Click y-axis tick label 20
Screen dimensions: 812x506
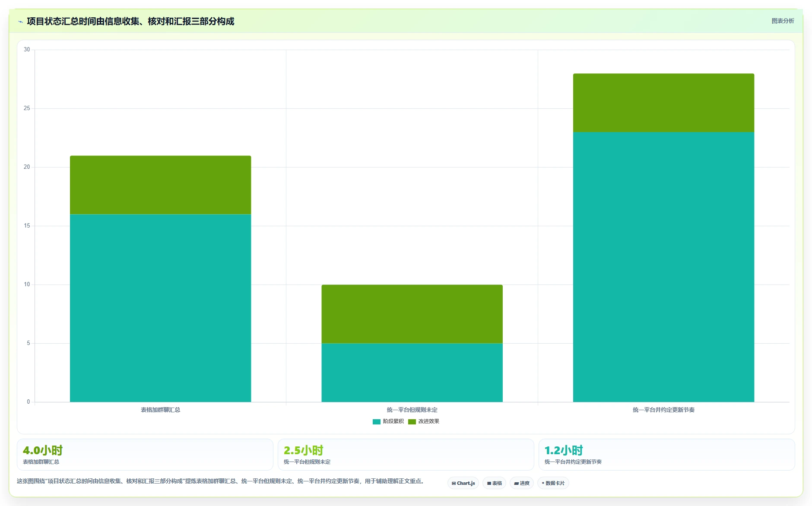pos(27,167)
